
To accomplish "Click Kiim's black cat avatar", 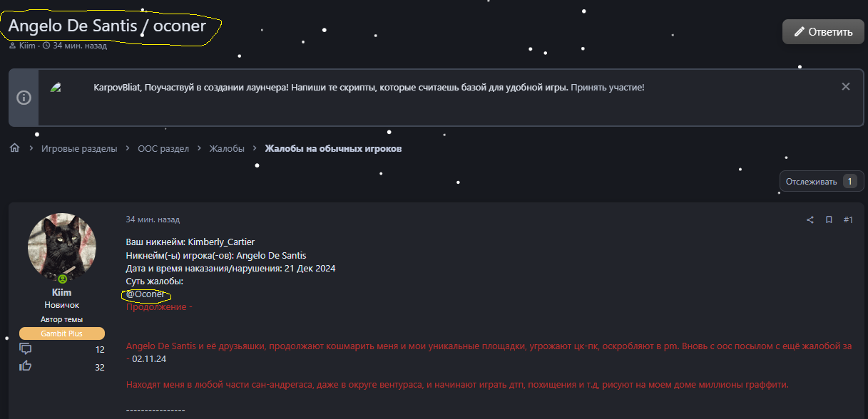I will 62,247.
